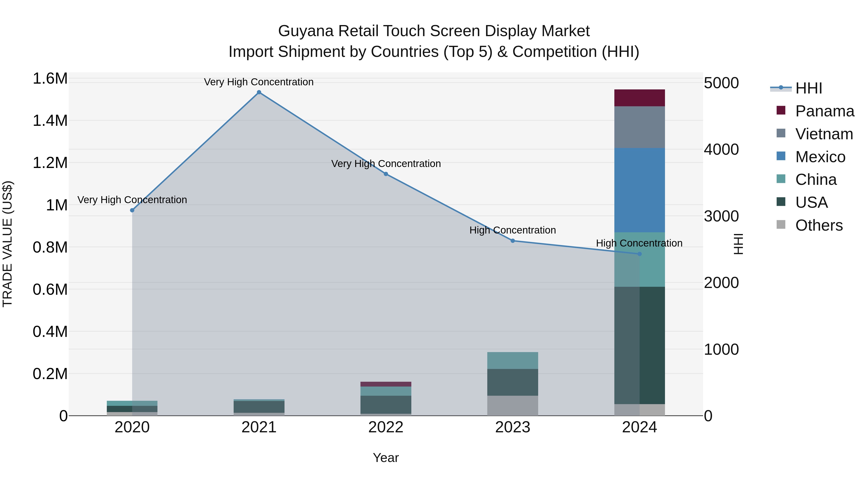Click the 2021 HHI peak data point

259,92
